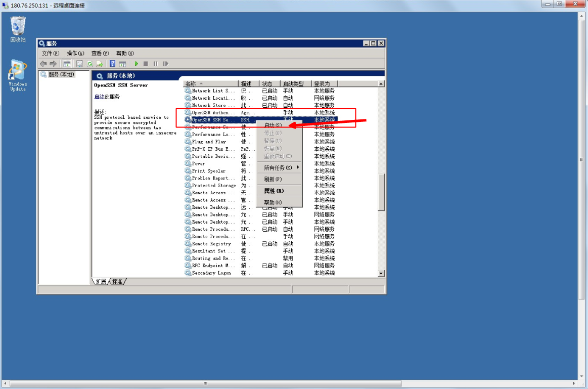Choose 刷新(F) in the context menu
Screen dimensions: 588x389
(280, 179)
